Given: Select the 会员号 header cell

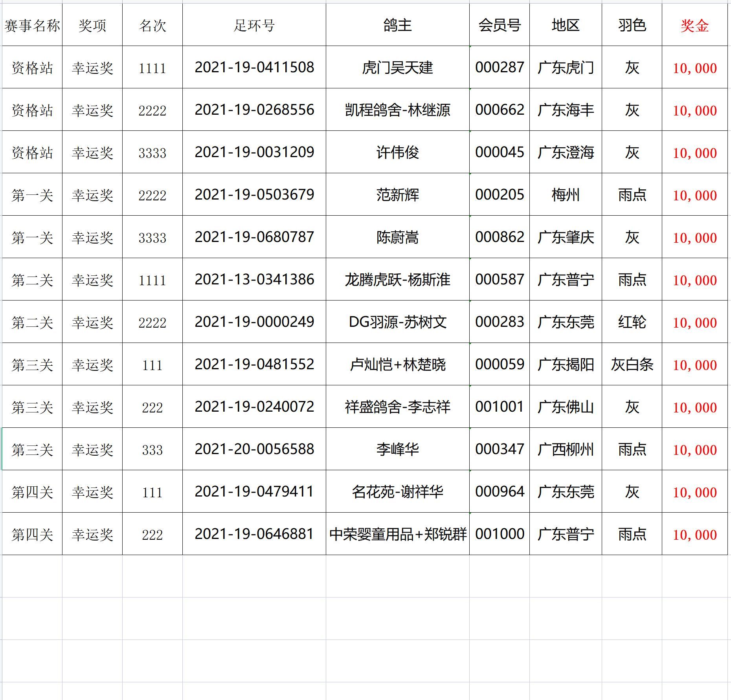Looking at the screenshot, I should pyautogui.click(x=500, y=25).
